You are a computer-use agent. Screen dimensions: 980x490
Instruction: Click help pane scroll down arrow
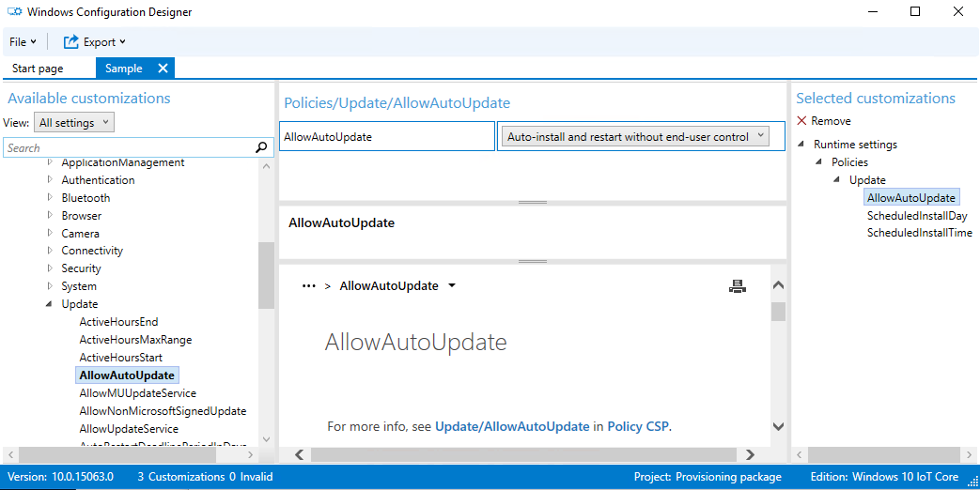(x=778, y=427)
